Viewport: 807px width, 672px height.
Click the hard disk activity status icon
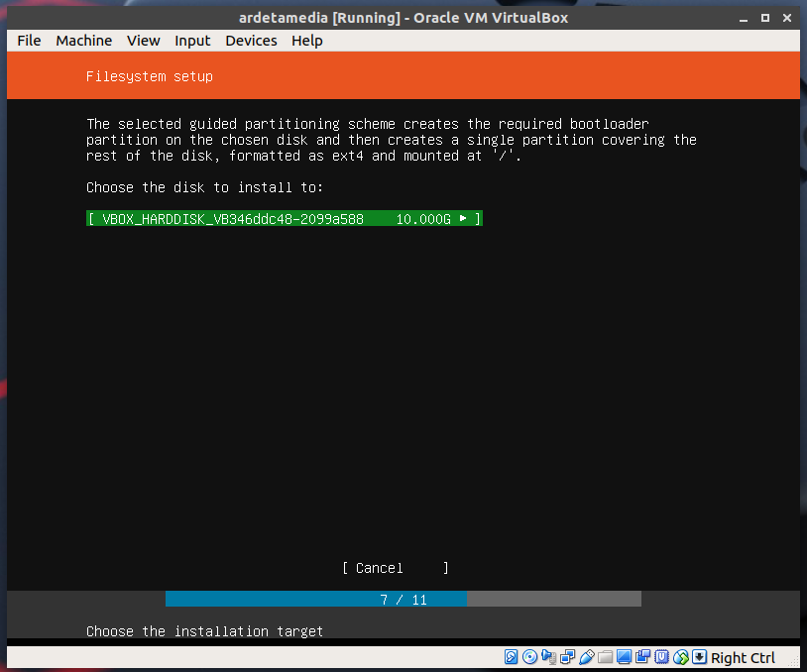tap(512, 657)
